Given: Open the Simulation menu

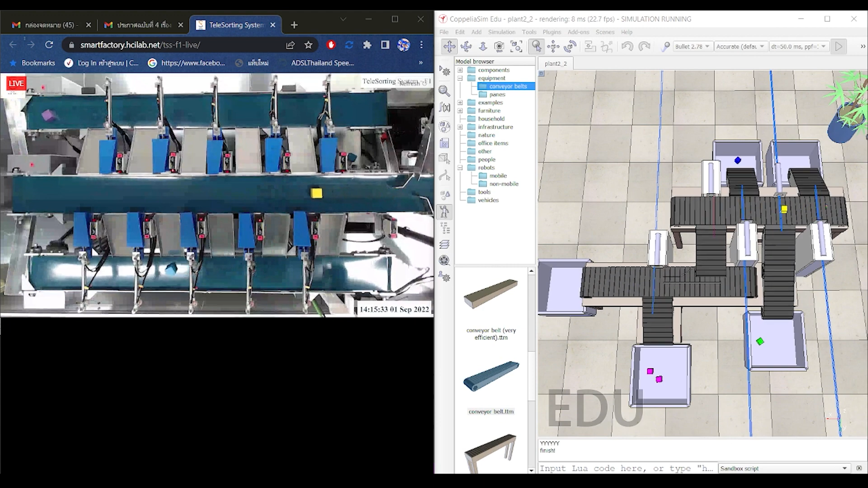Looking at the screenshot, I should tap(502, 32).
